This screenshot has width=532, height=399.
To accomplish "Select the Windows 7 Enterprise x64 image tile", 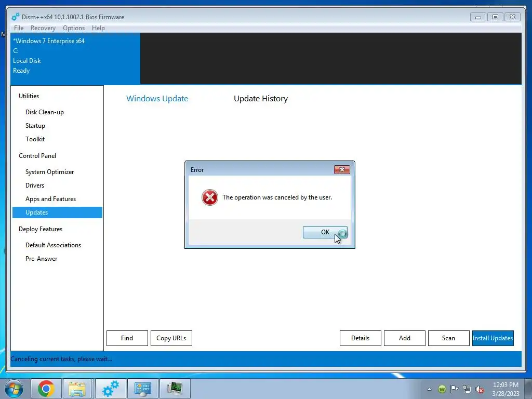I will [75, 59].
